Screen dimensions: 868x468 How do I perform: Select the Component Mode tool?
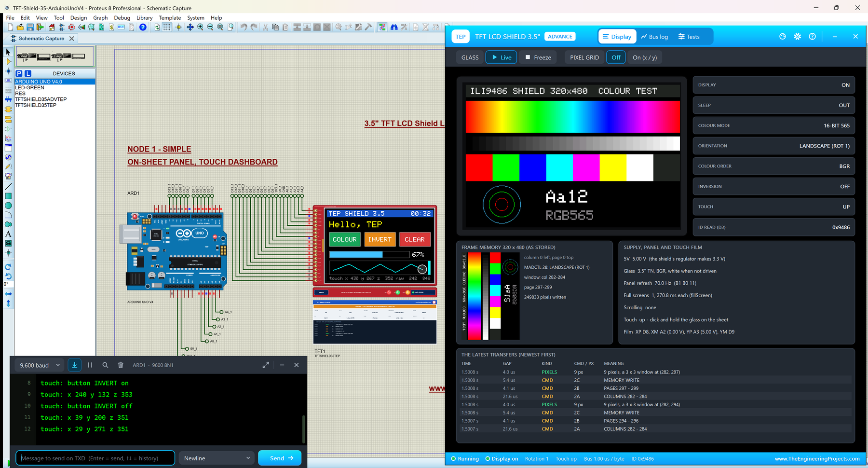tap(8, 62)
